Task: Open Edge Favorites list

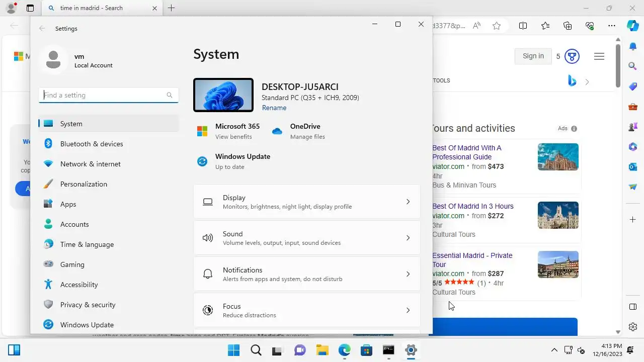Action: [x=545, y=26]
